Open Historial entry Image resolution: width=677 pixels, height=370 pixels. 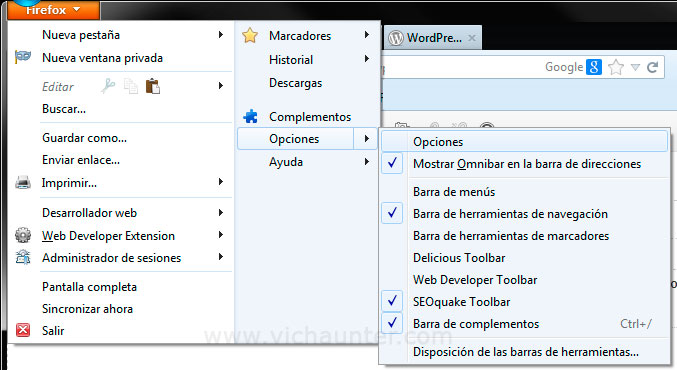pyautogui.click(x=291, y=60)
